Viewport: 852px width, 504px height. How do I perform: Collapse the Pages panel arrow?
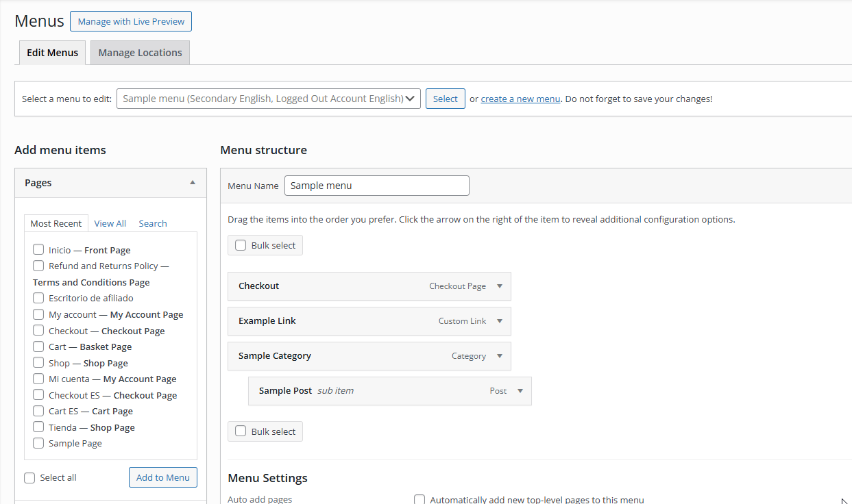193,183
